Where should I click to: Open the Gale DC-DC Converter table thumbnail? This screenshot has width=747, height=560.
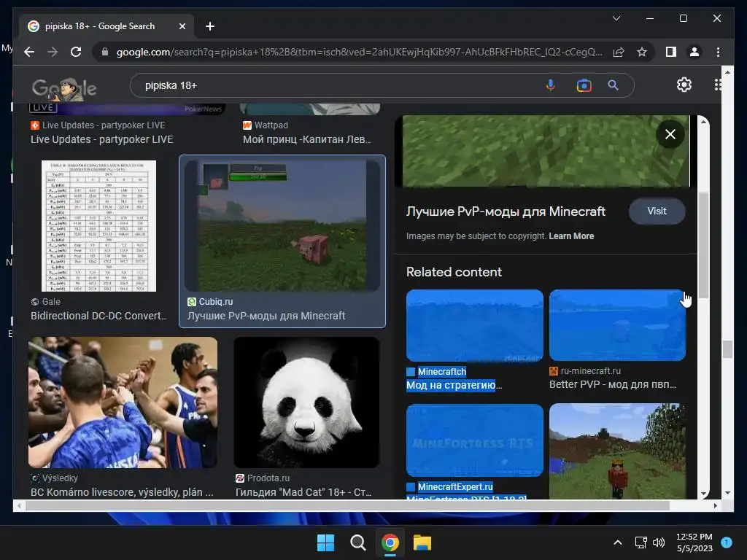coord(98,226)
